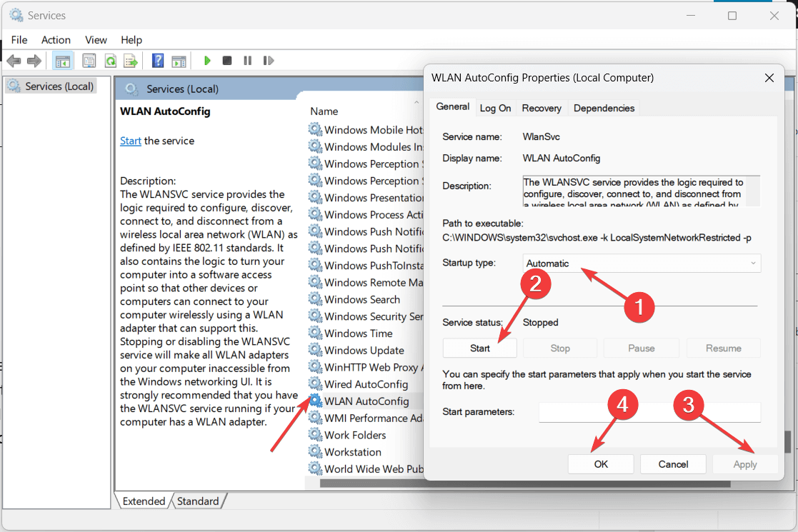This screenshot has width=798, height=532.
Task: Open the View menu
Action: coord(96,40)
